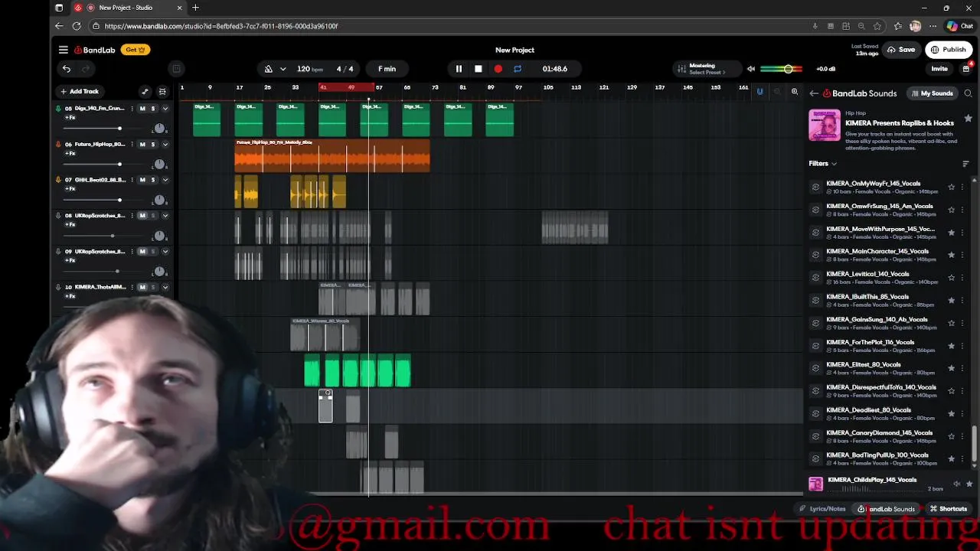Preview KIMERA_MainCharacter_145_Vocals sample
This screenshot has width=980, height=551.
coord(815,255)
